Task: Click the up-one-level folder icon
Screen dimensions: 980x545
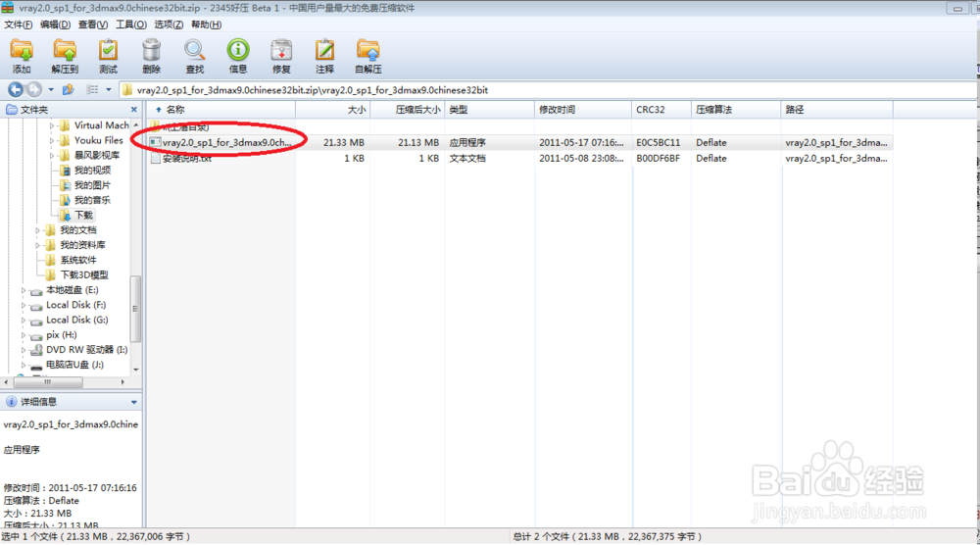Action: click(69, 89)
